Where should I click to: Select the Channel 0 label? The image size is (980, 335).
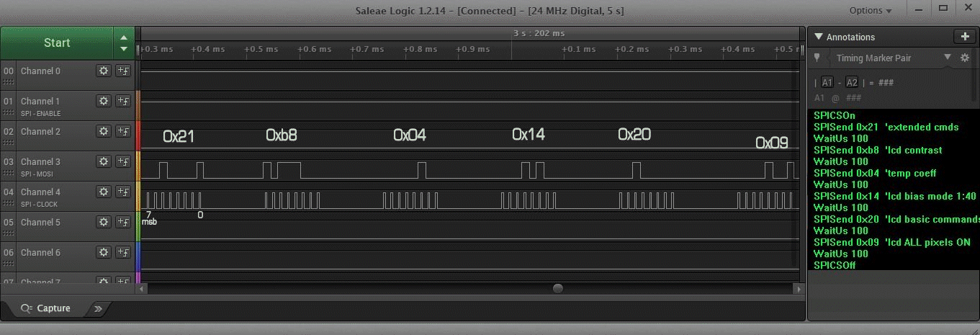(40, 71)
